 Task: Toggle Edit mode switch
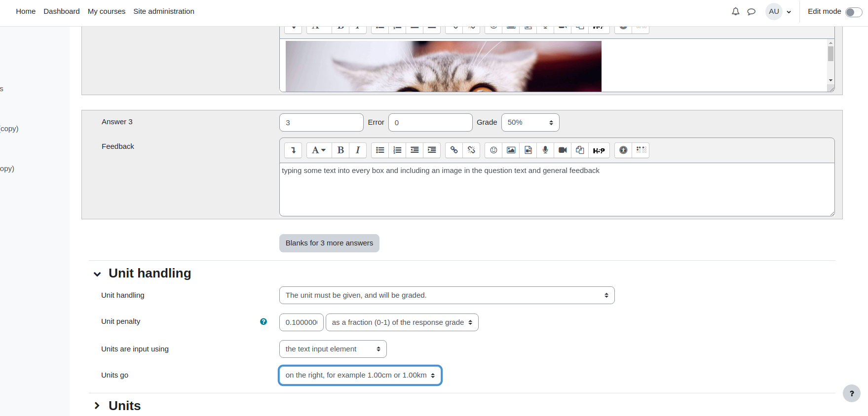(x=854, y=12)
